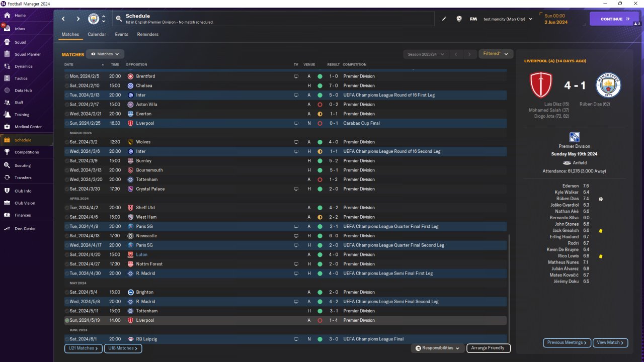This screenshot has height=362, width=644.
Task: Open Previous Meetings
Action: coord(567,342)
